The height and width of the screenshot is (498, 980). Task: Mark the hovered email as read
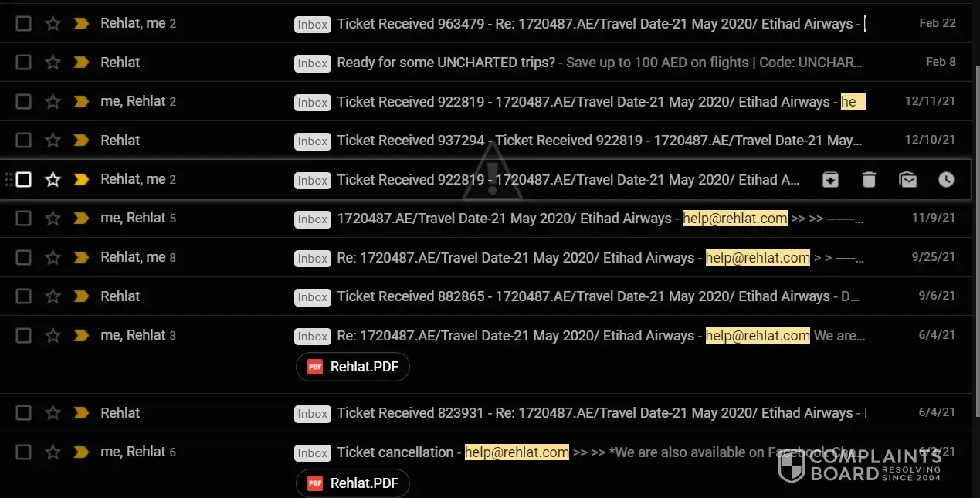907,180
